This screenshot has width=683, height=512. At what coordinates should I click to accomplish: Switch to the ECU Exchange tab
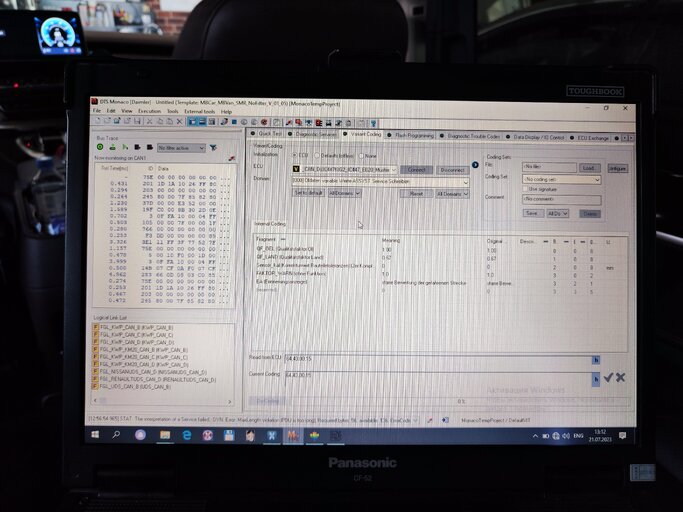click(590, 138)
